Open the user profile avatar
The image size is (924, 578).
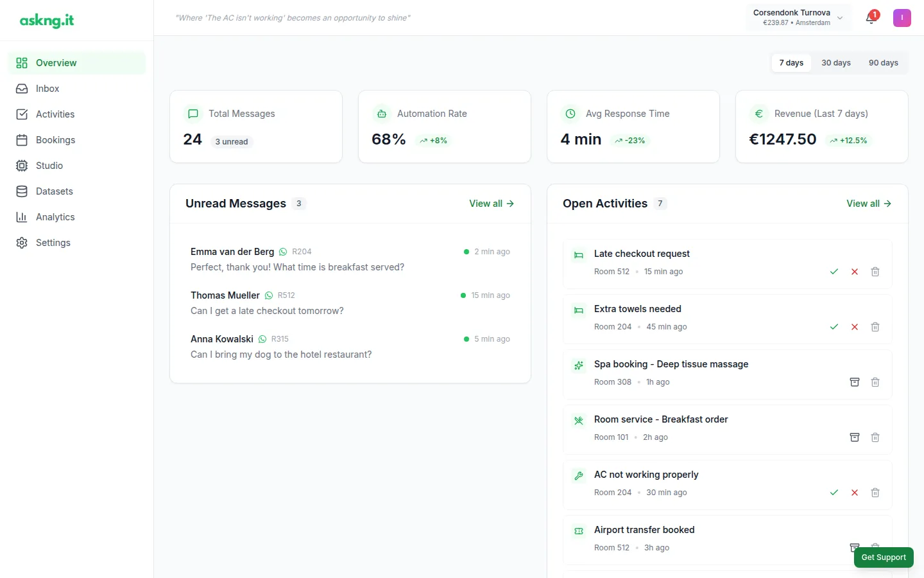902,18
